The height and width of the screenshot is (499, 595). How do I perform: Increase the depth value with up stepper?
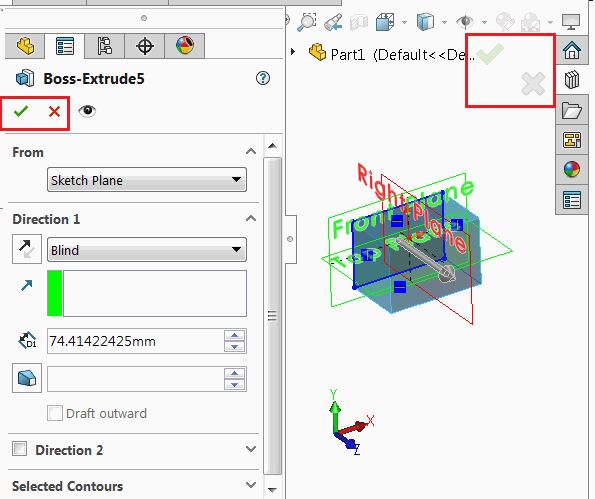[235, 335]
